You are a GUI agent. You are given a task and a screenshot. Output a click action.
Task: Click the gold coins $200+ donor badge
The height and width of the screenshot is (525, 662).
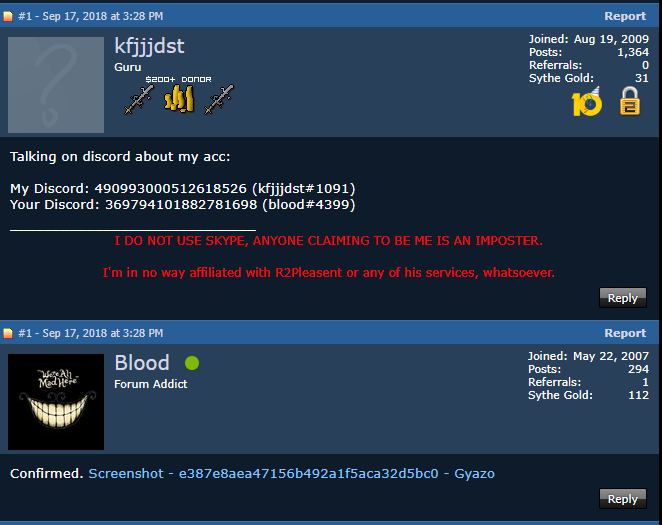tap(179, 99)
